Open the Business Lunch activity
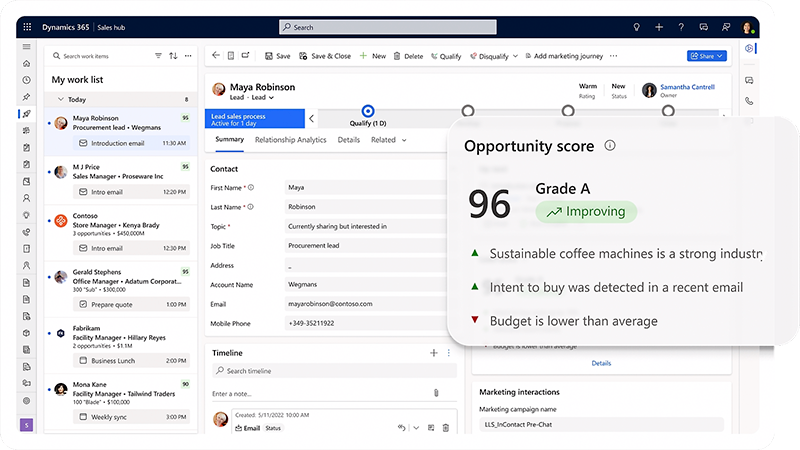The height and width of the screenshot is (450, 800). pyautogui.click(x=131, y=361)
